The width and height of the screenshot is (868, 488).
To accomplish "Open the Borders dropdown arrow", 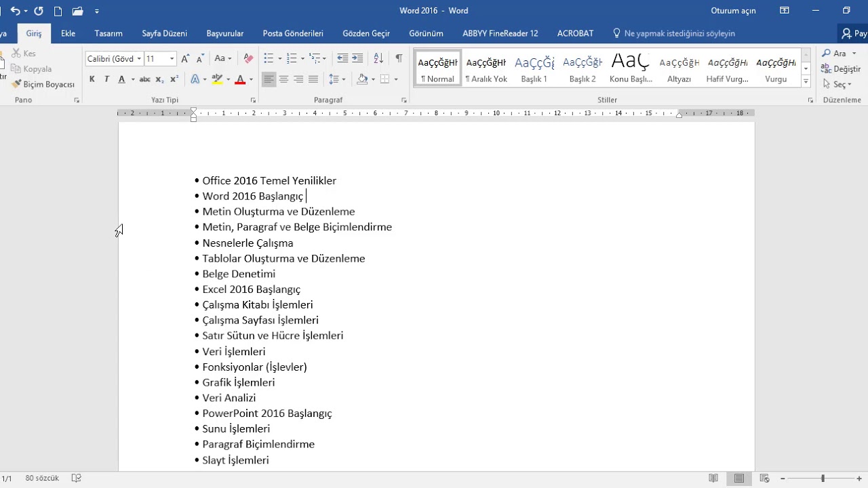I will click(x=396, y=79).
